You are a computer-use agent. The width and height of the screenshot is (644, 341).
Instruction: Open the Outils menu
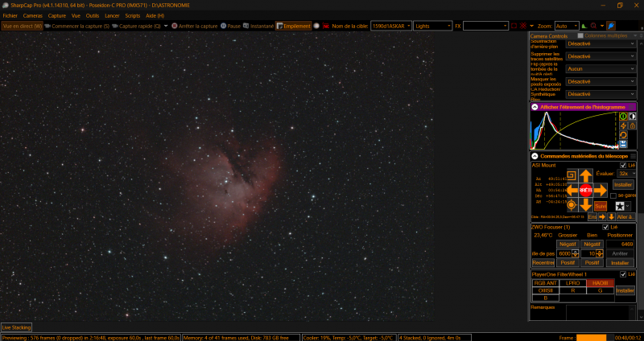click(93, 15)
